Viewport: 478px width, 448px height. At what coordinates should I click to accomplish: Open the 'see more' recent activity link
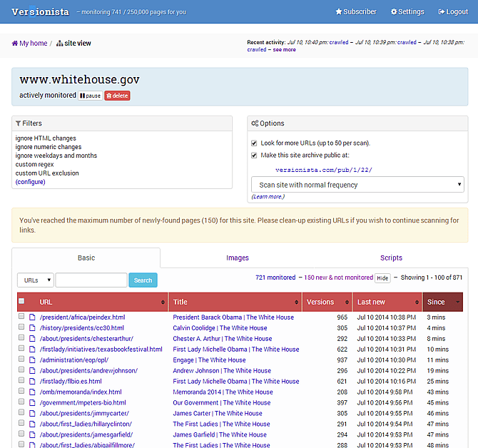pyautogui.click(x=284, y=49)
